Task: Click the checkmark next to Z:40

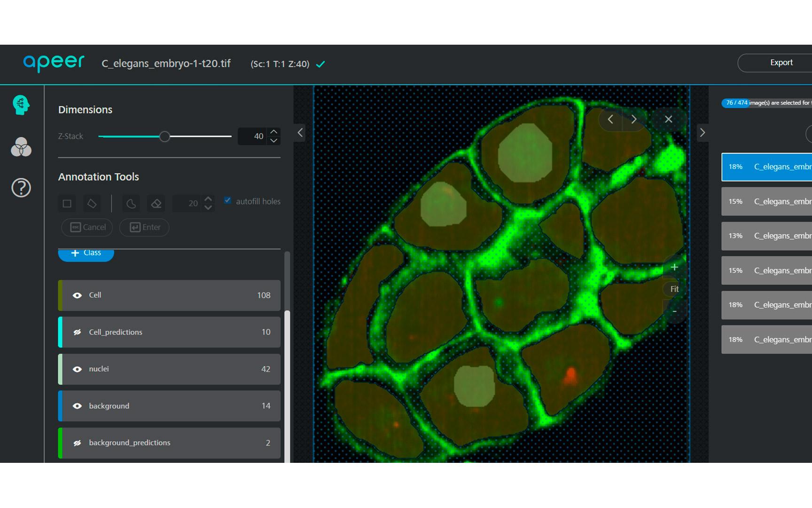Action: pos(320,64)
